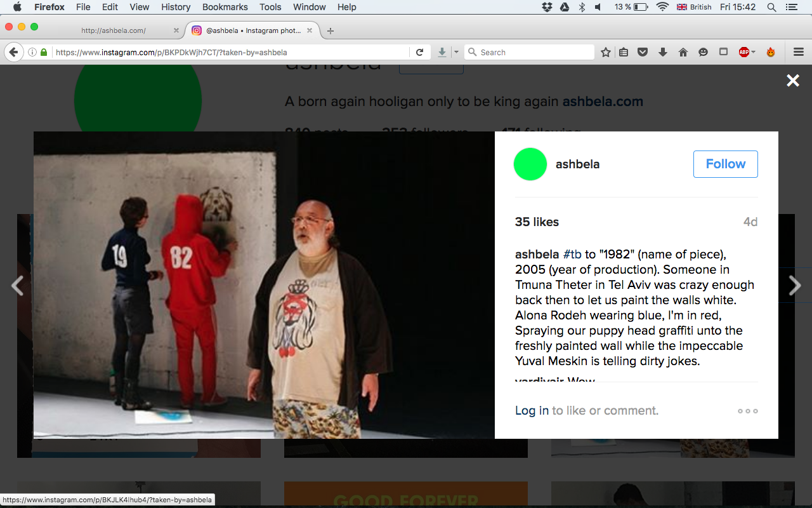Go back to previous page
812x508 pixels.
pos(13,52)
